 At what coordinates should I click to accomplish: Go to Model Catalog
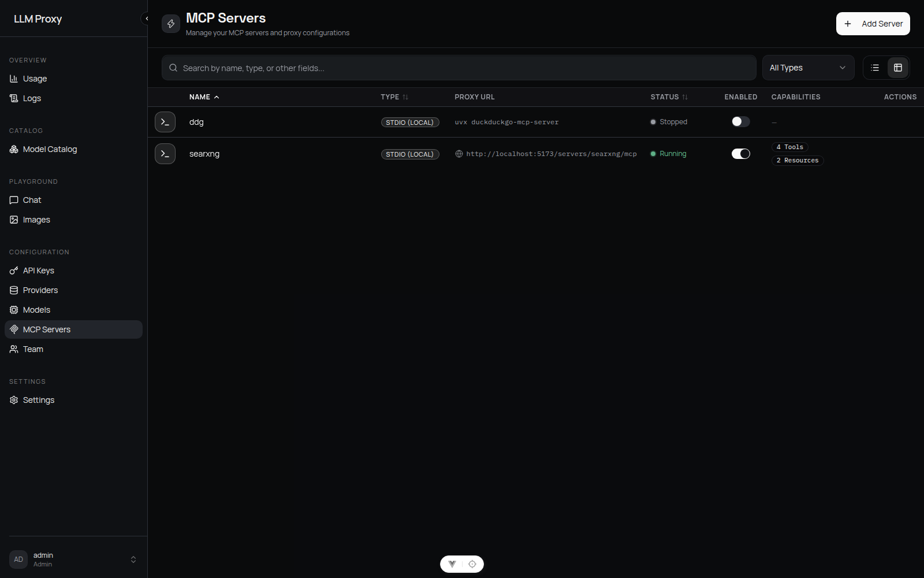[73, 149]
